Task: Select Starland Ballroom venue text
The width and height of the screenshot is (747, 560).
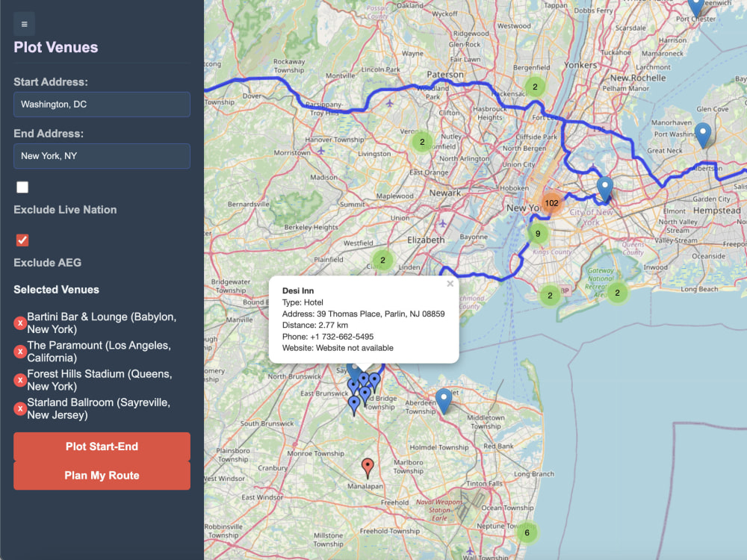Action: 99,408
